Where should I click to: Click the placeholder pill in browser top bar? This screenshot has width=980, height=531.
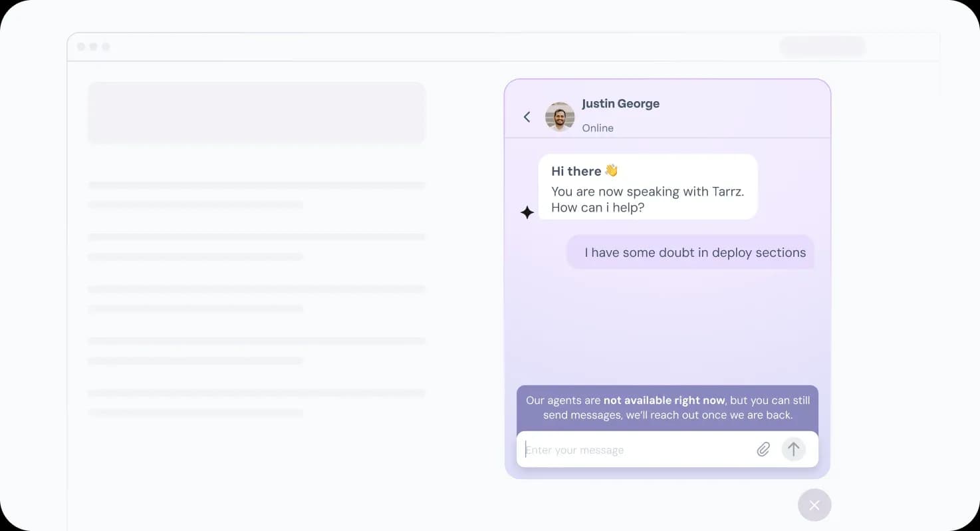(822, 47)
